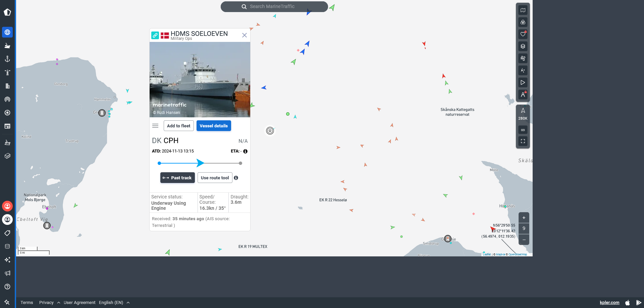
Task: Expand the Privacy footer menu
Action: click(50, 302)
